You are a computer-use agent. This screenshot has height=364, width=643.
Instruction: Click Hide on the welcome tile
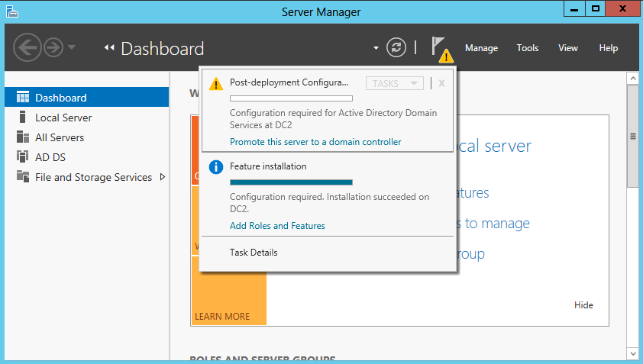pyautogui.click(x=583, y=305)
